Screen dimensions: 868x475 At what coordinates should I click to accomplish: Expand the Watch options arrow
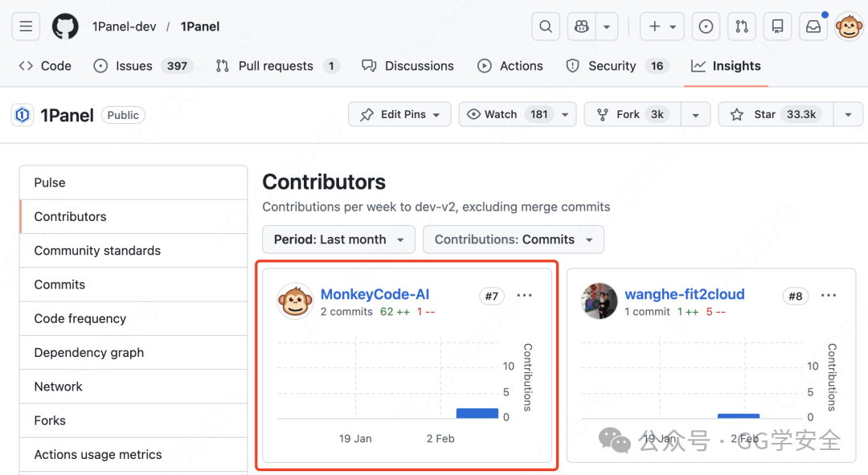click(x=565, y=115)
